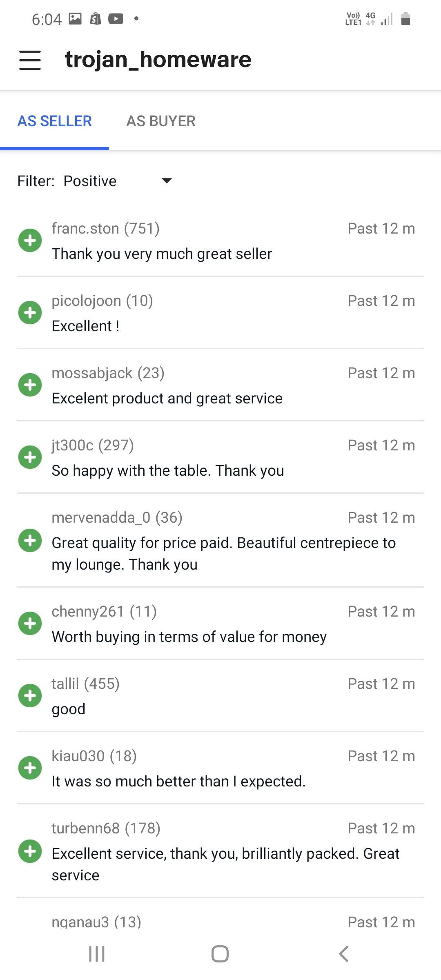This screenshot has height=980, width=441.
Task: Tap chenny261 (11) username
Action: (x=104, y=612)
